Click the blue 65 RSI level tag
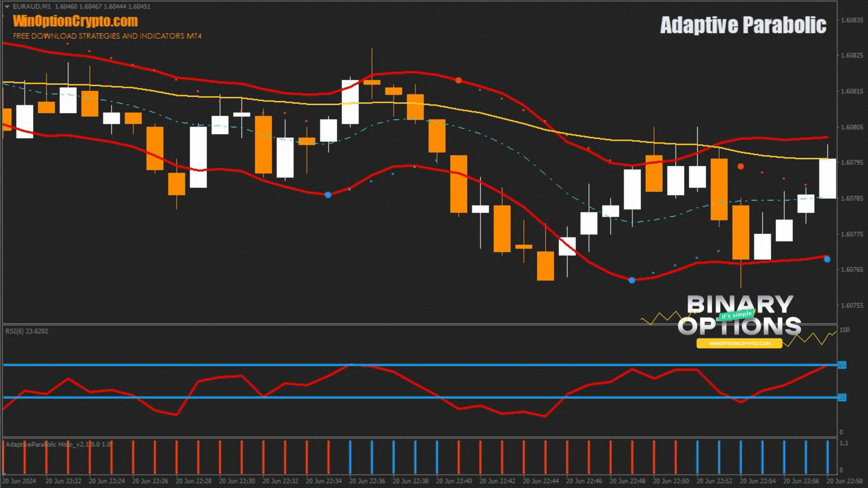This screenshot has width=868, height=488. [842, 365]
